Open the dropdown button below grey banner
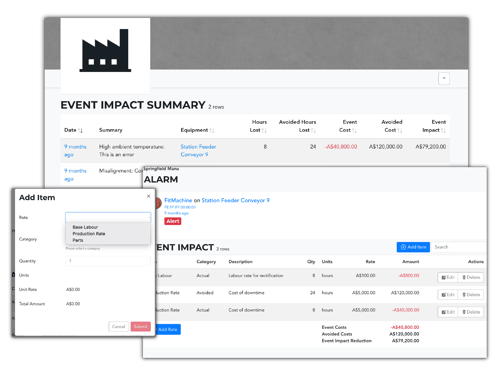This screenshot has height=375, width=500. pos(444,78)
